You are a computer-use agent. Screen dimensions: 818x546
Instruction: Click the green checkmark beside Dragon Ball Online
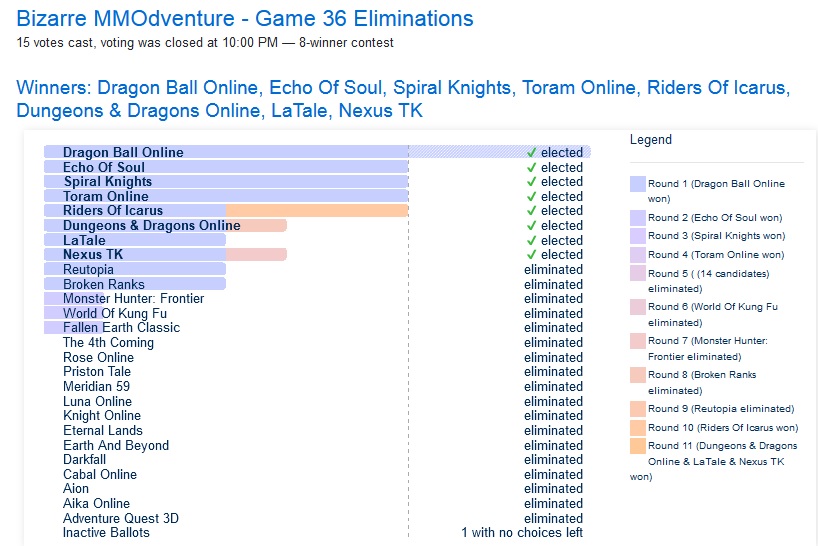tap(532, 152)
